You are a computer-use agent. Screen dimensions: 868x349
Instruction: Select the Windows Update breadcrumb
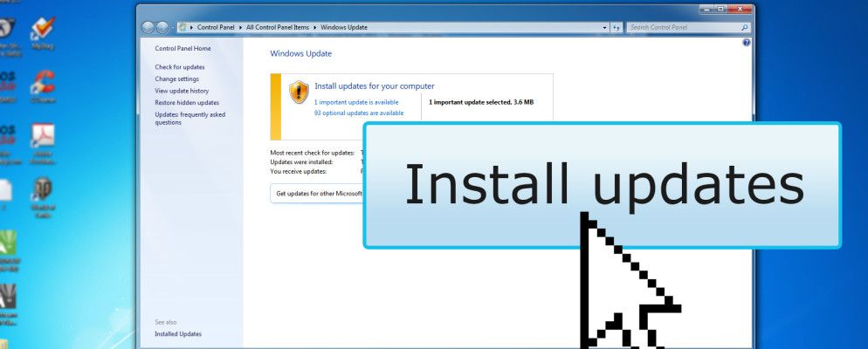click(x=344, y=27)
